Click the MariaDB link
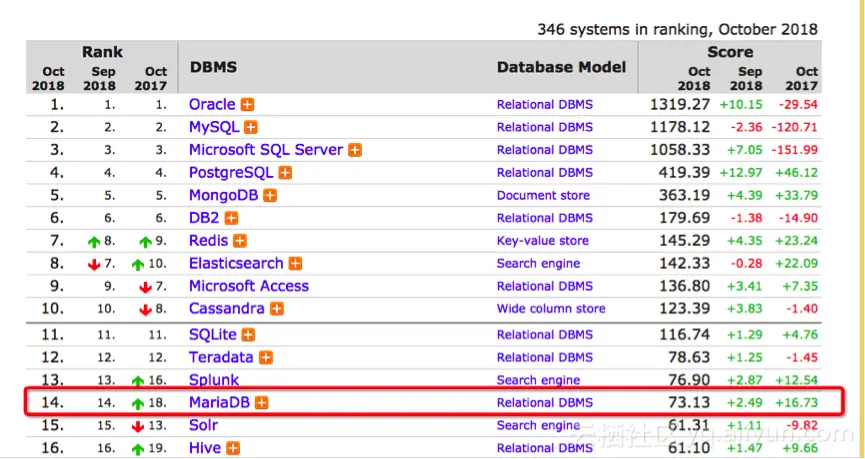The height and width of the screenshot is (459, 865). [220, 402]
